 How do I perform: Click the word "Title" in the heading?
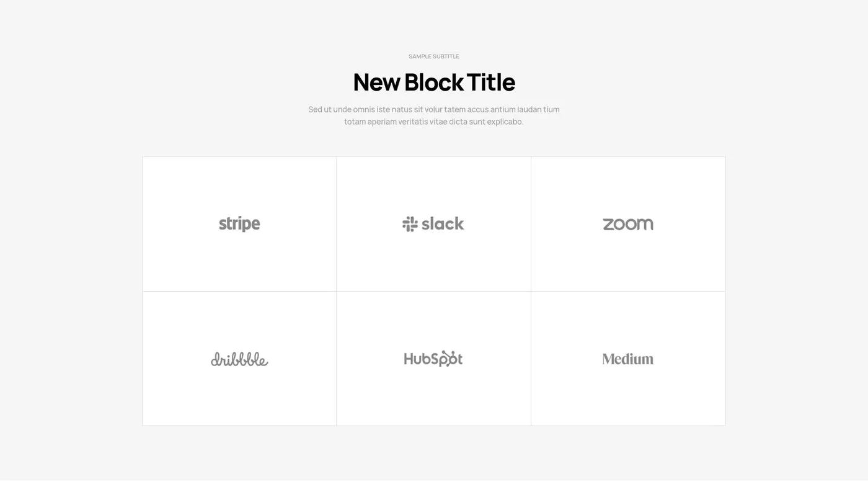click(490, 82)
